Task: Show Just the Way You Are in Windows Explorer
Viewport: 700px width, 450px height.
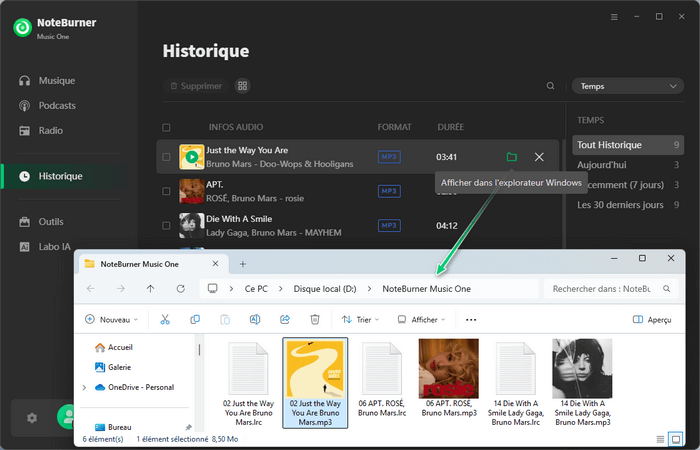Action: [512, 157]
